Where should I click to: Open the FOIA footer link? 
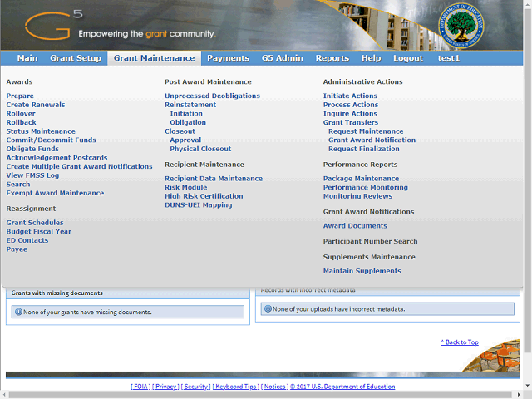tap(140, 387)
